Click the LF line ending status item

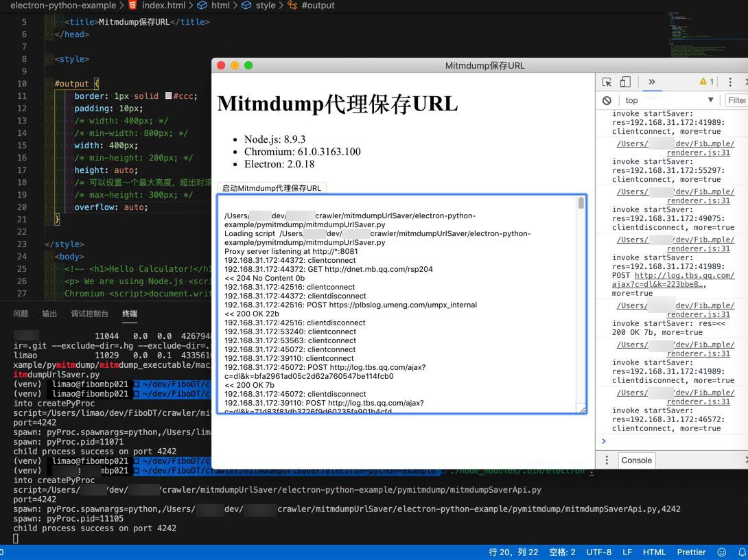tap(627, 552)
